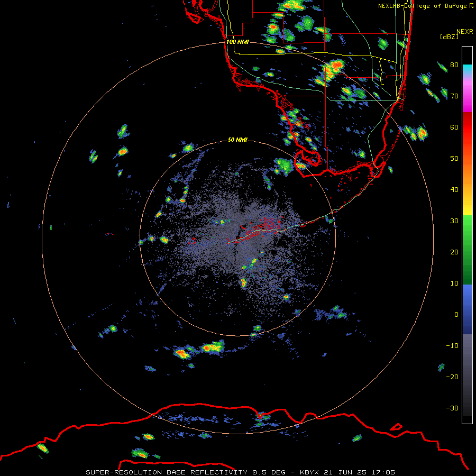Viewport: 476px width, 476px height.
Task: Click the "-30" value on the dBZ scale
Action: (x=452, y=408)
